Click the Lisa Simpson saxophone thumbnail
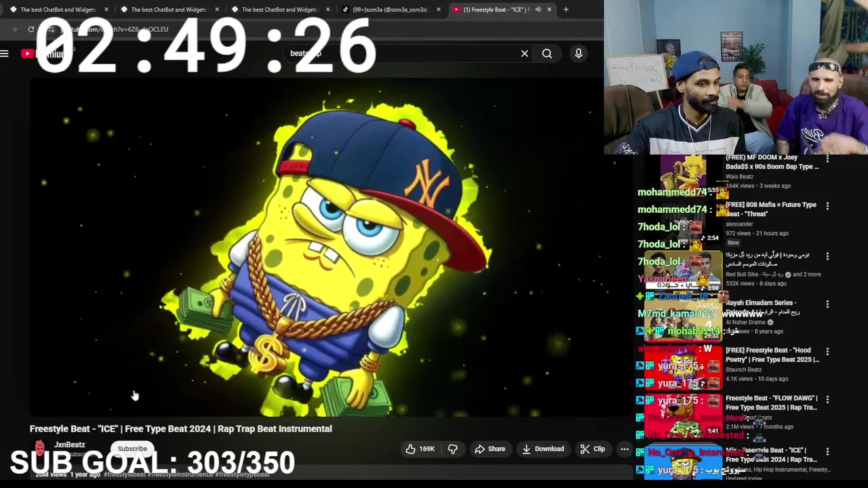Image resolution: width=868 pixels, height=488 pixels. tap(684, 175)
